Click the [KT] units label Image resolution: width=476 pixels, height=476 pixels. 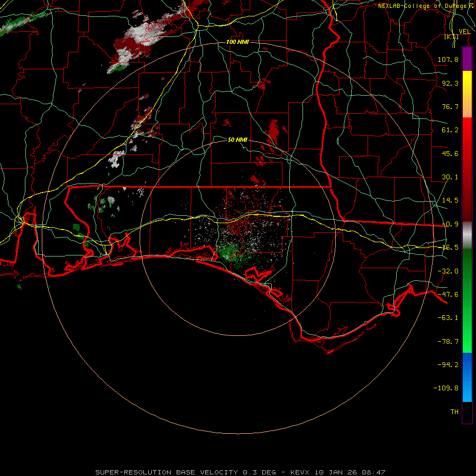point(452,37)
